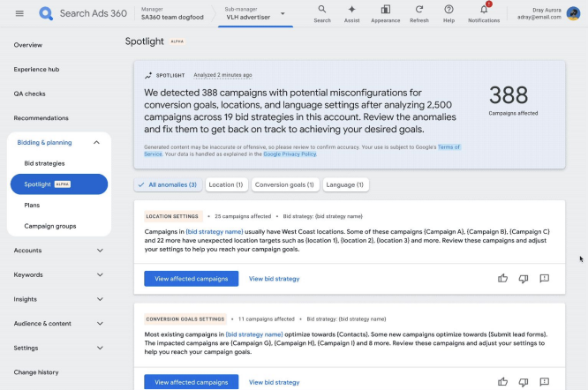Send feedback comment on Location Settings card
588x390 pixels.
[x=545, y=278]
